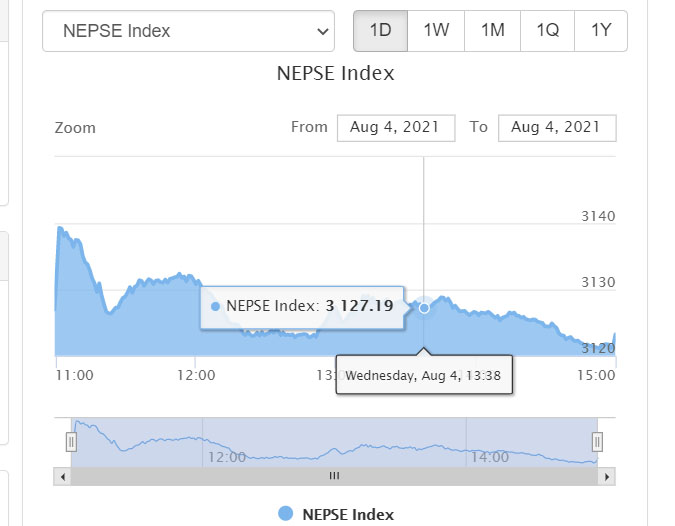The height and width of the screenshot is (526, 675).
Task: Click the navigator scrollbar grip
Action: pos(334,476)
